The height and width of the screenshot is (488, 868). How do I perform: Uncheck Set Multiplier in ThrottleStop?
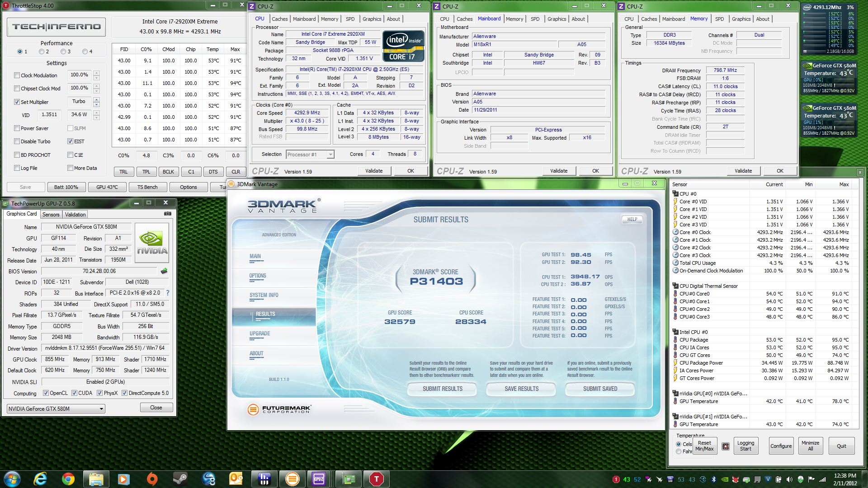click(x=17, y=102)
